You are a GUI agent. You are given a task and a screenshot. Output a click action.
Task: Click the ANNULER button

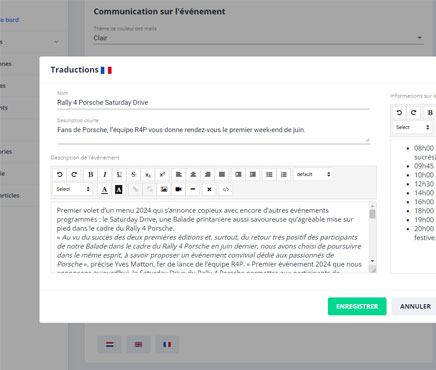tap(415, 306)
